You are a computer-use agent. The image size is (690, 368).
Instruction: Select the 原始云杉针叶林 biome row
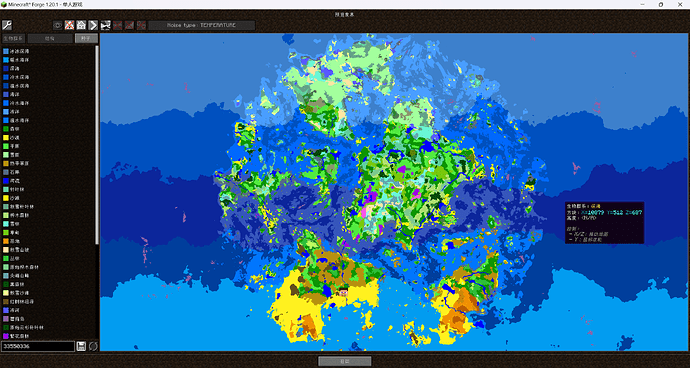pyautogui.click(x=48, y=328)
